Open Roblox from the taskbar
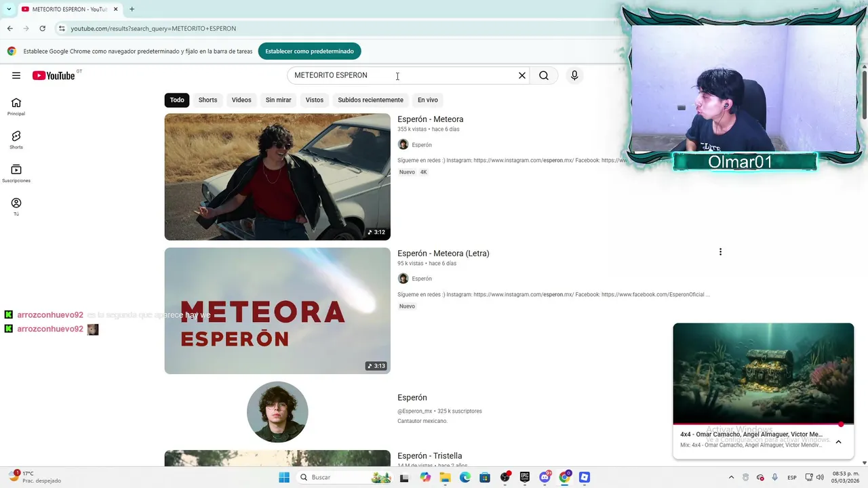The height and width of the screenshot is (488, 868). [x=585, y=477]
